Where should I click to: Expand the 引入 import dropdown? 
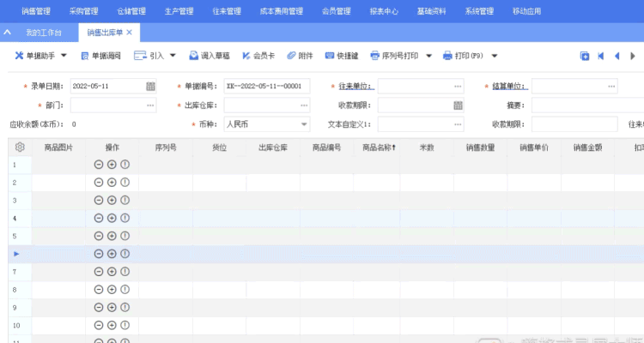point(172,56)
